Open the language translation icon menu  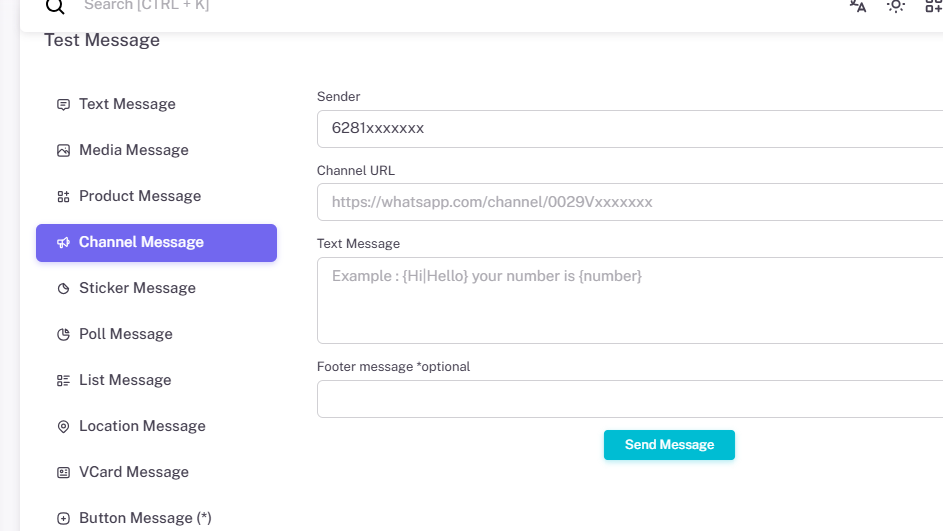[x=857, y=5]
